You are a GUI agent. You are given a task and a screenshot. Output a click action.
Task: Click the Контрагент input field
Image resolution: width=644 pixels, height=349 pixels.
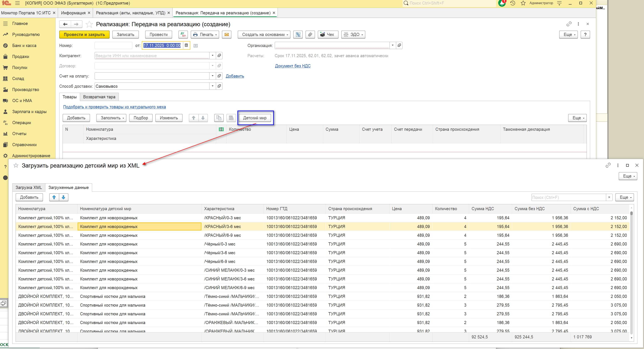[152, 56]
